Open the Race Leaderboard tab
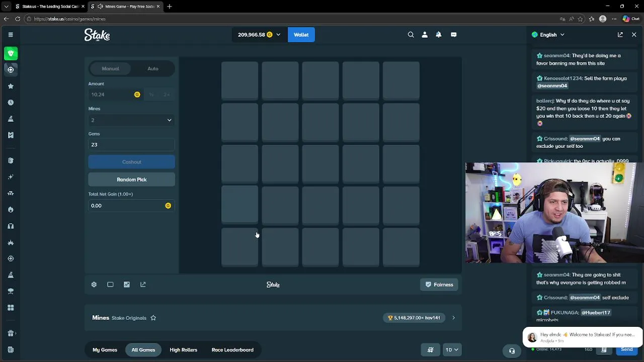The image size is (644, 362). coord(232,350)
